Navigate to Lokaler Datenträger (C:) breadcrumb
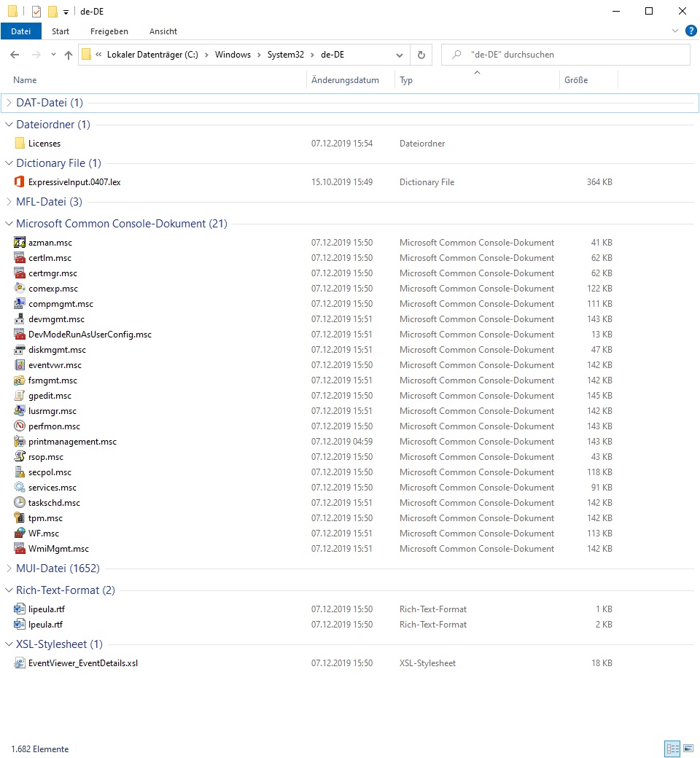The width and height of the screenshot is (700, 758). point(152,55)
